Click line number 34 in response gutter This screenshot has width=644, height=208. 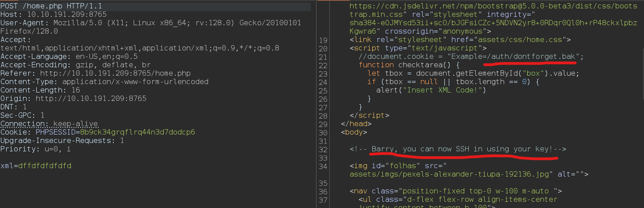pyautogui.click(x=323, y=166)
